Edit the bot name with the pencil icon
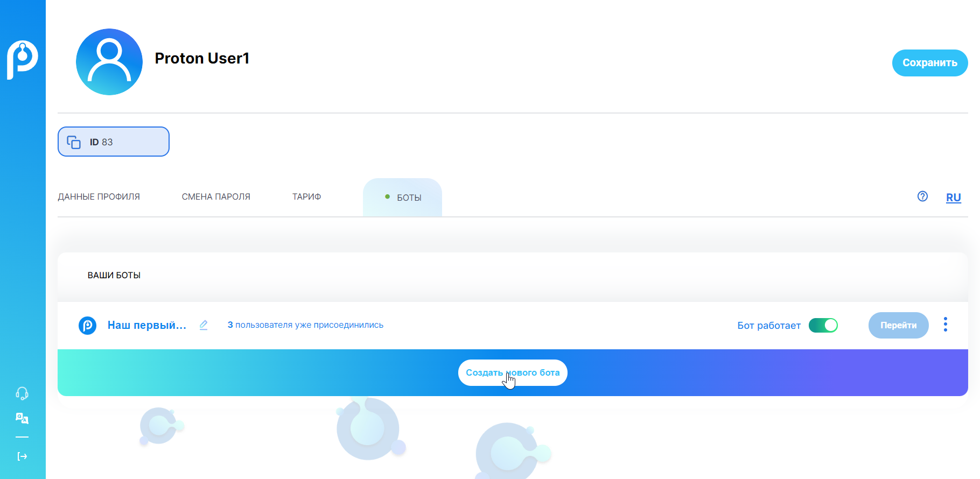Screen dimensions: 980x479 click(x=204, y=325)
